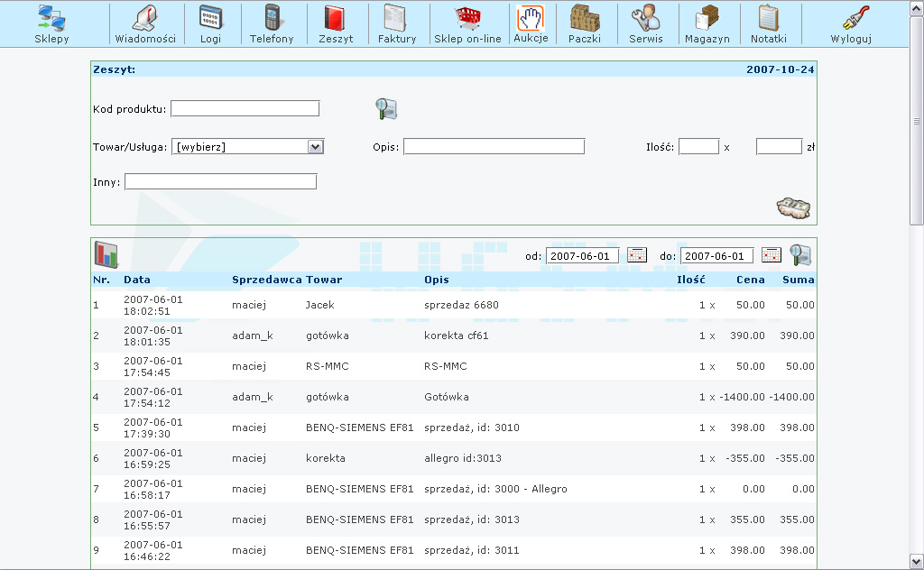Open the Zeszyt red notebook icon
Screen dimensions: 924x570
tap(336, 18)
